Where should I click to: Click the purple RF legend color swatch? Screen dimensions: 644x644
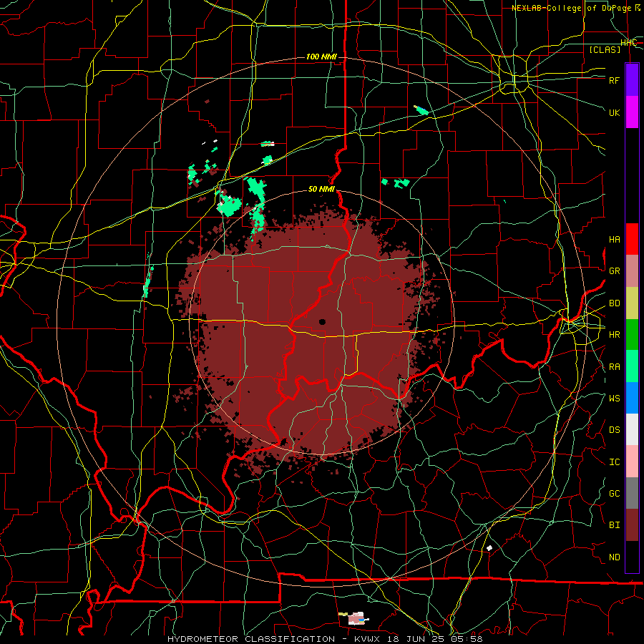coord(632,80)
